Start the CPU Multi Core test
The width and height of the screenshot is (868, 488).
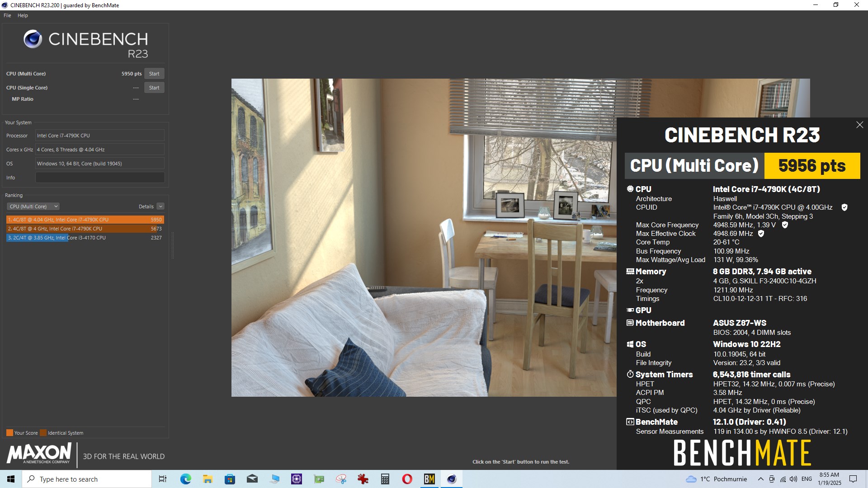click(x=154, y=74)
